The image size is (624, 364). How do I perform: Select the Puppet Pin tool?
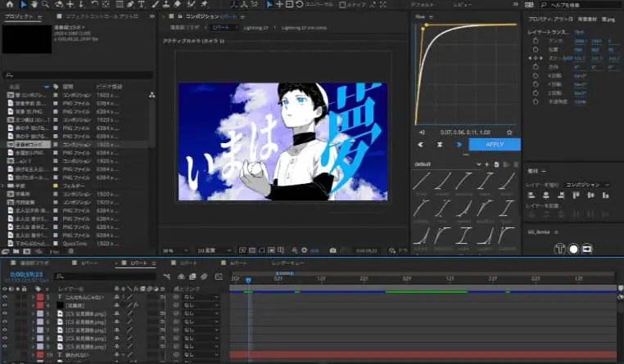(x=204, y=4)
